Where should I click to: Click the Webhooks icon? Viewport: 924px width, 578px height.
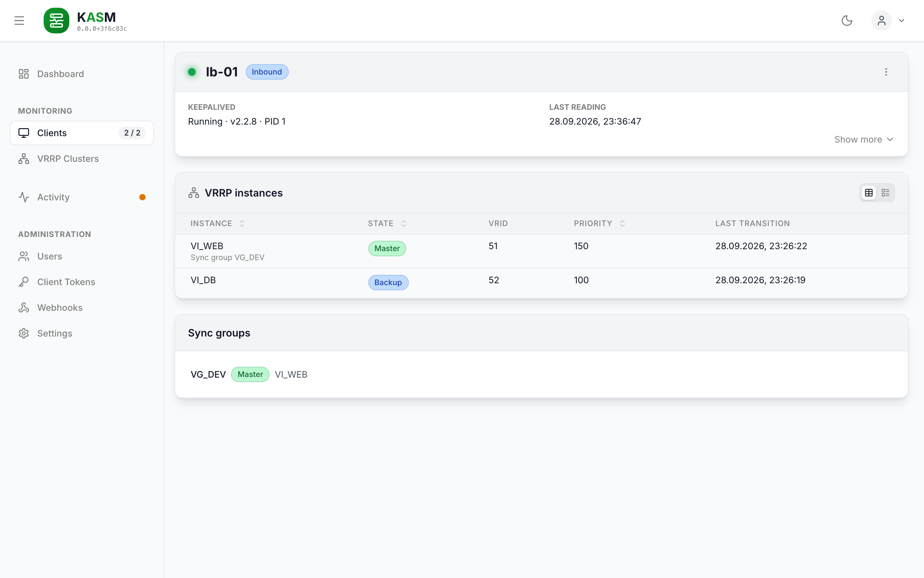[x=24, y=308]
